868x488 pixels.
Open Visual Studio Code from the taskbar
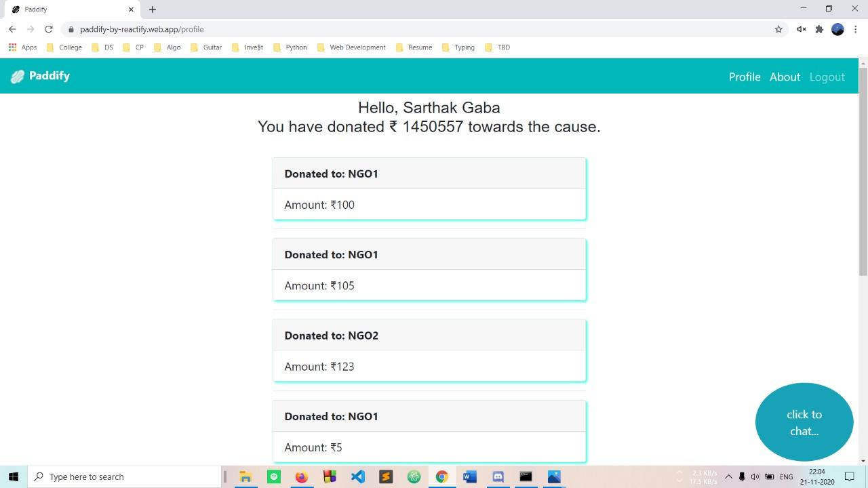358,476
